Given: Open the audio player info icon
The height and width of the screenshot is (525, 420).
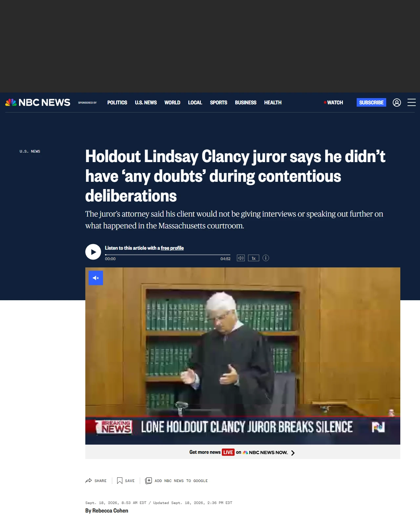Looking at the screenshot, I should point(266,258).
